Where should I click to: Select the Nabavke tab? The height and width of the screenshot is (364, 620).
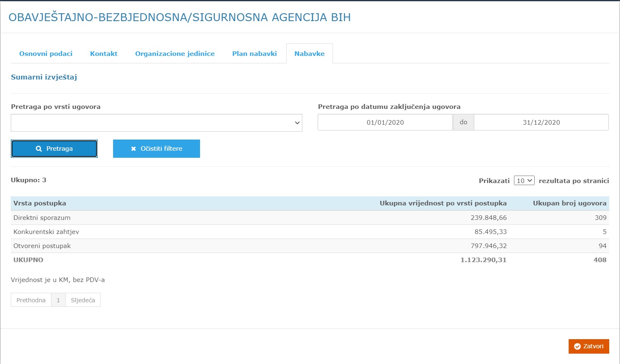(309, 54)
